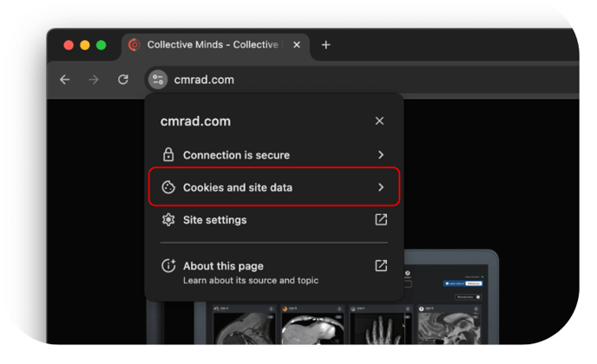The height and width of the screenshot is (364, 597).
Task: Click the Site settings external link icon
Action: tap(381, 219)
